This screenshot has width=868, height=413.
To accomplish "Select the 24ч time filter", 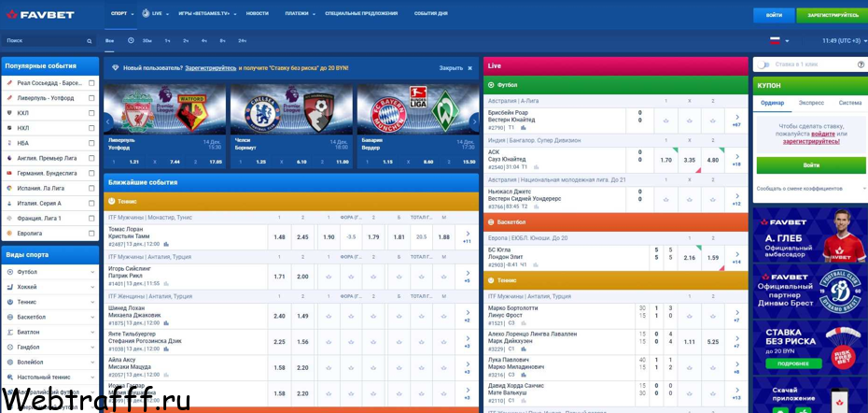I will [x=242, y=41].
